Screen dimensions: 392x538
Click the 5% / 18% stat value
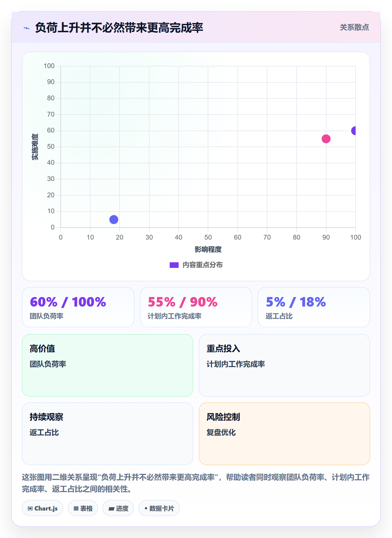(x=296, y=302)
